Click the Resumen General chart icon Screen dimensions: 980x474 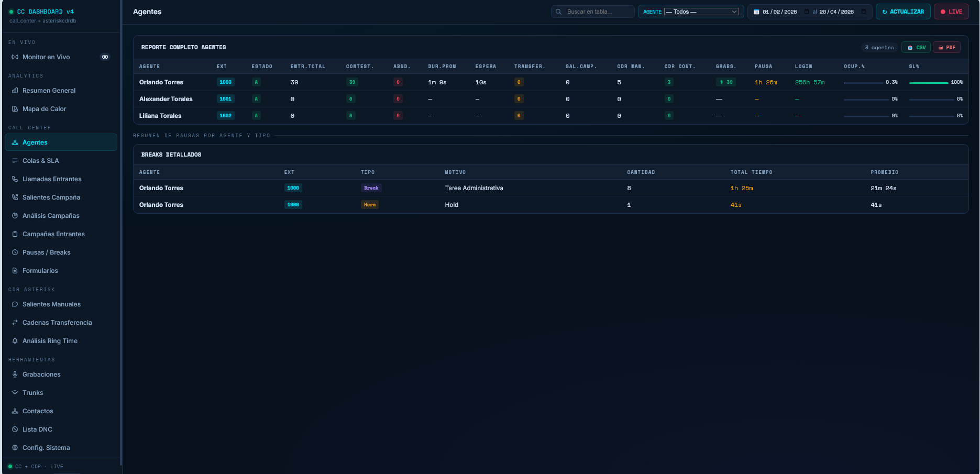pos(15,91)
